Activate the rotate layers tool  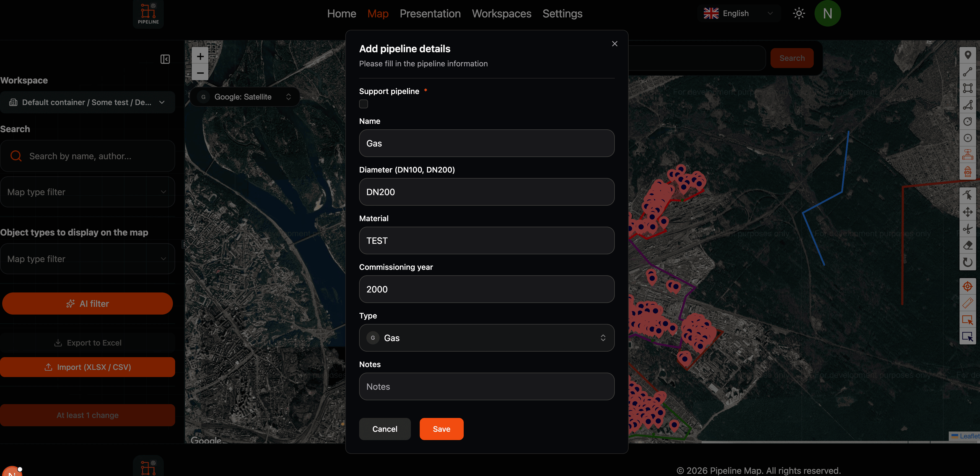(968, 262)
